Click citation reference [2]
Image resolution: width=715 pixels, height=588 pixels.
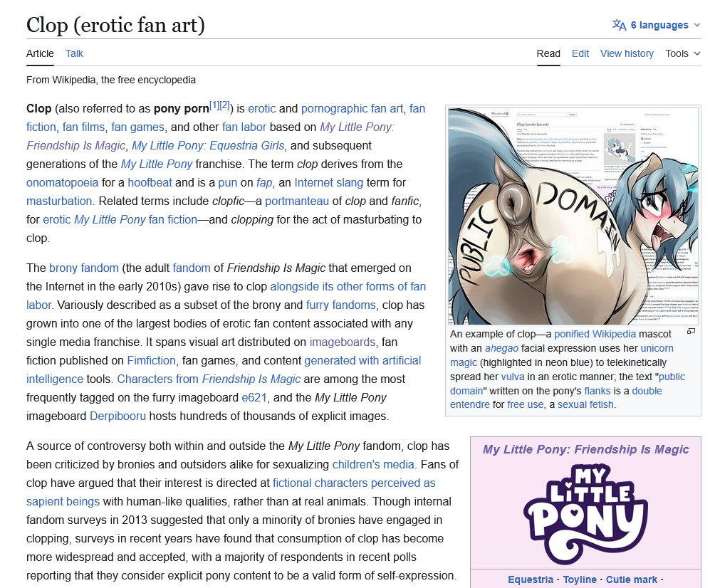pos(225,105)
